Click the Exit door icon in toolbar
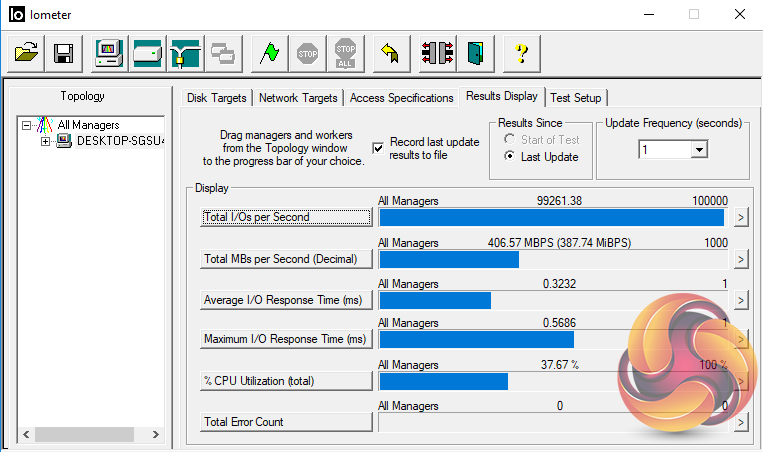763x452 pixels. pos(475,53)
